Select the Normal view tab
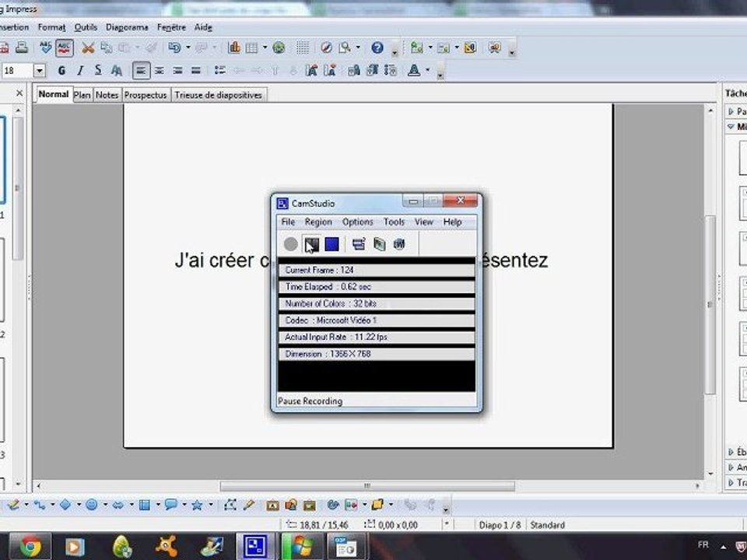This screenshot has height=560, width=747. [54, 94]
